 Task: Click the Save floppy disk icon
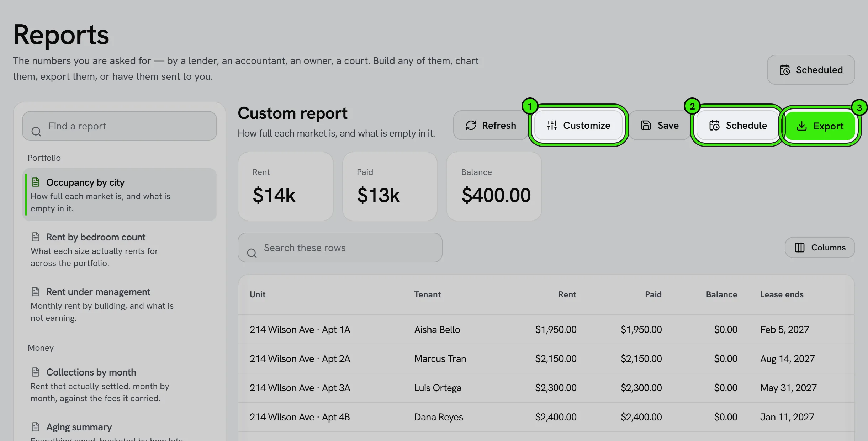click(646, 125)
